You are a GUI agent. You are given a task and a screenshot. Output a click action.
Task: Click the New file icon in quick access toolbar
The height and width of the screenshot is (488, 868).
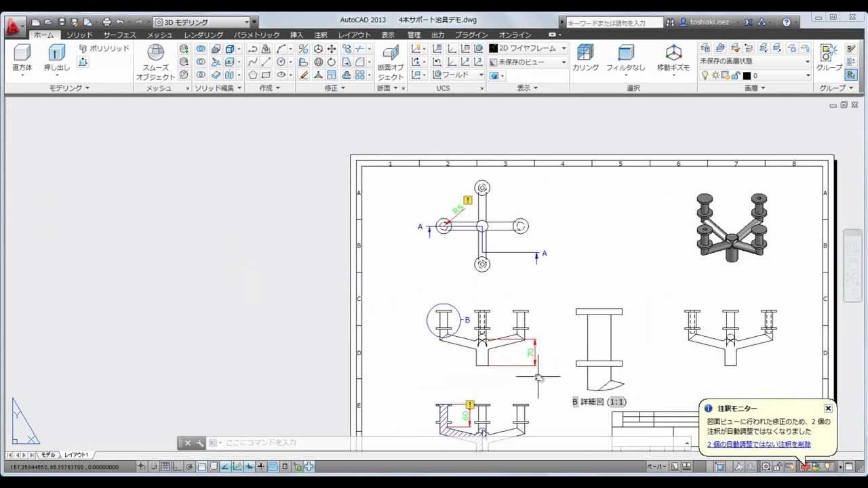[36, 22]
